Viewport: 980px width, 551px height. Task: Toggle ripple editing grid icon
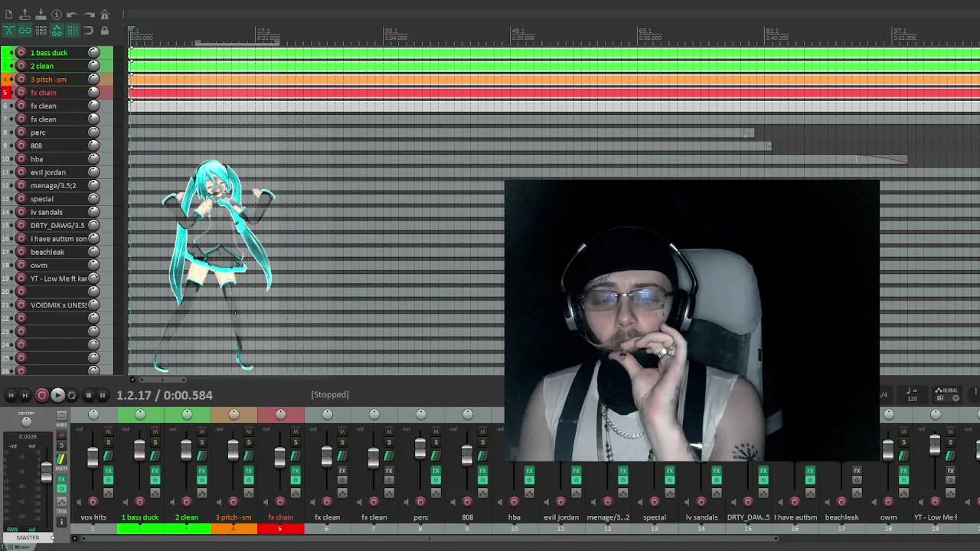41,31
